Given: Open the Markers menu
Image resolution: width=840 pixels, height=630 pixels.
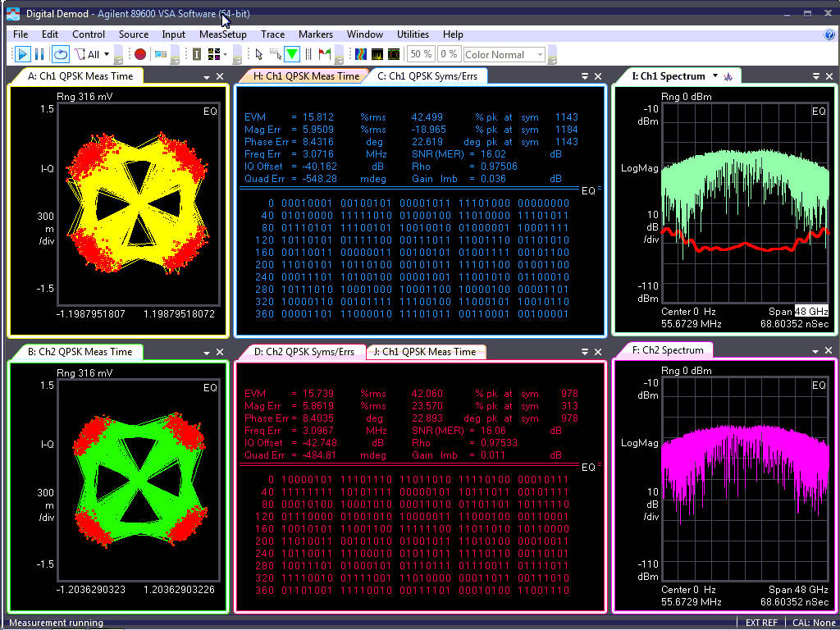Looking at the screenshot, I should [315, 34].
